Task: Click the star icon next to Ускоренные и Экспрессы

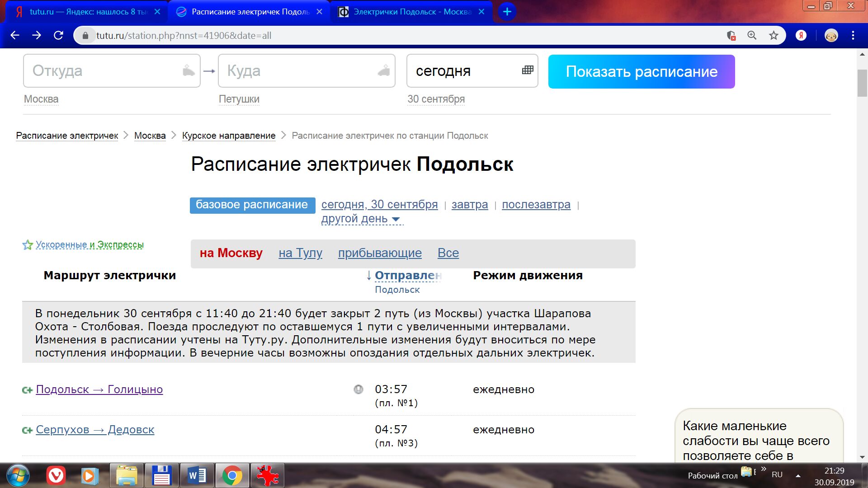Action: 28,245
